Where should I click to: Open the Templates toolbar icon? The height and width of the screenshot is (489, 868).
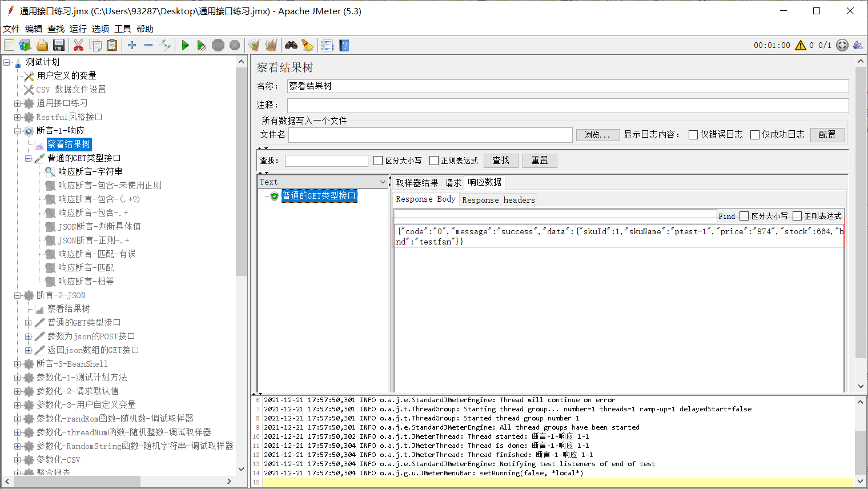25,45
